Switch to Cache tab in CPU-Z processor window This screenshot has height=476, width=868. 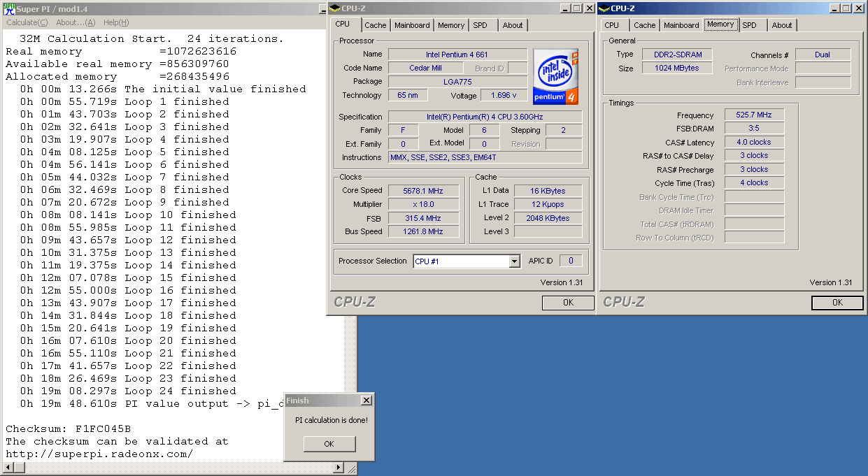pos(376,25)
